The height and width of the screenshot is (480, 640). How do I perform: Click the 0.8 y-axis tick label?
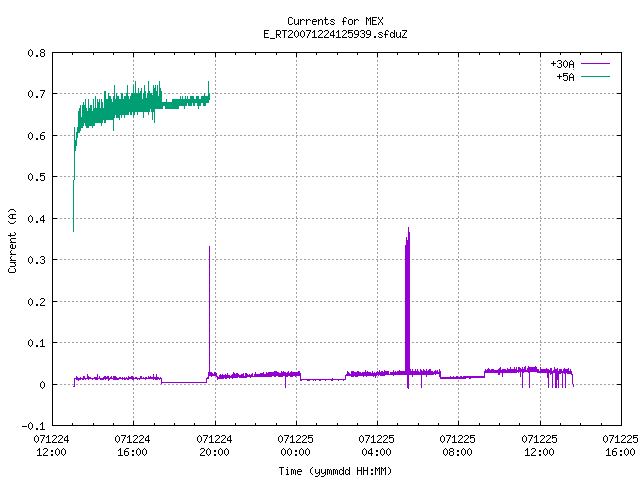tap(36, 53)
